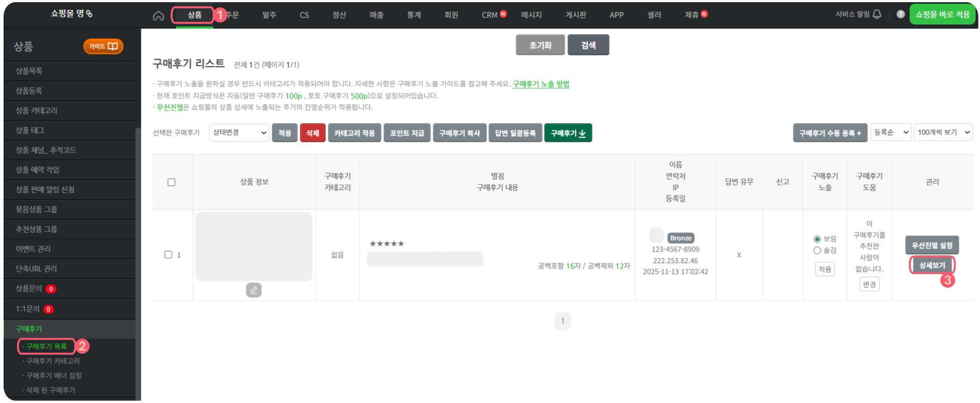
Task: Open the help question mark icon
Action: (x=900, y=15)
